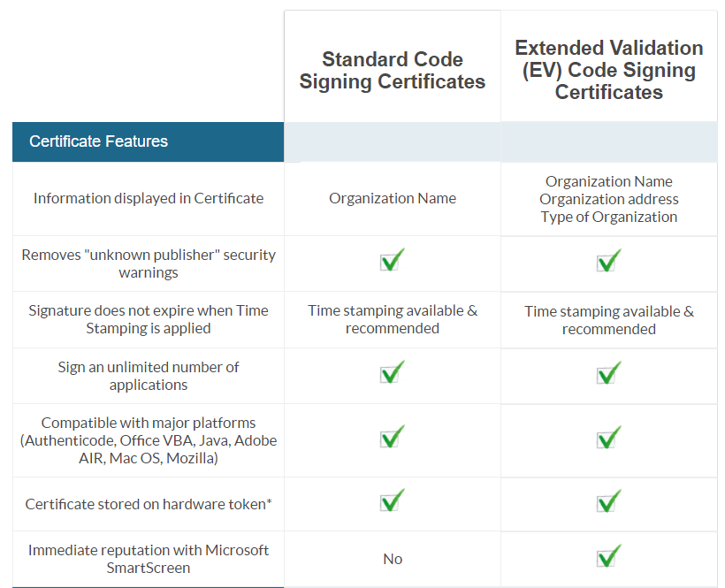Viewport: 725px width, 588px height.
Task: Click the Certificate Features section header
Action: 98,141
